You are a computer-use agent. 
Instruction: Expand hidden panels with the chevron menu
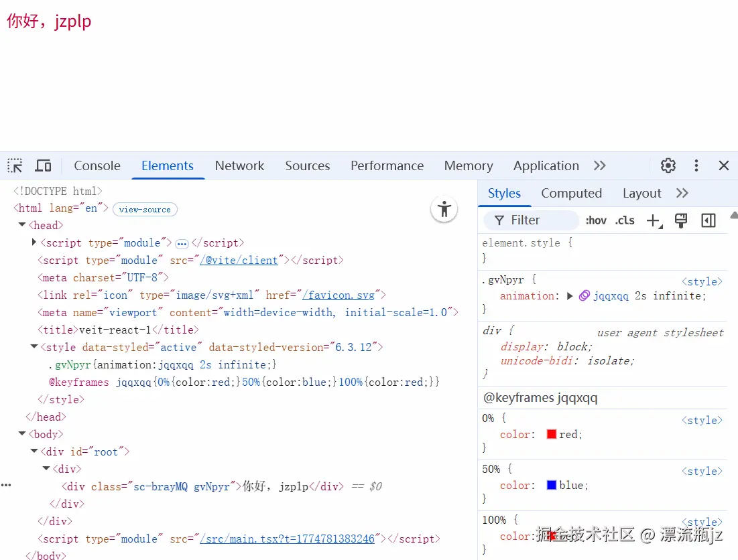tap(599, 165)
